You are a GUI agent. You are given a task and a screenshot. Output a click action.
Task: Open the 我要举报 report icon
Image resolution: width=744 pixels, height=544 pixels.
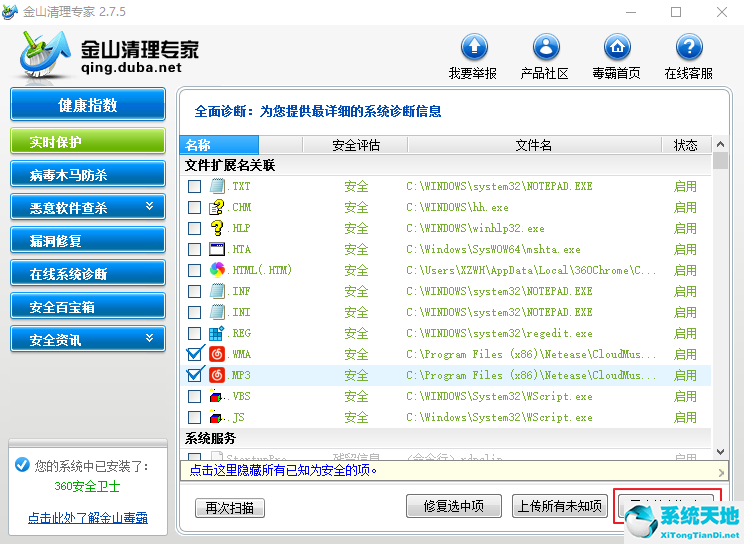(474, 47)
